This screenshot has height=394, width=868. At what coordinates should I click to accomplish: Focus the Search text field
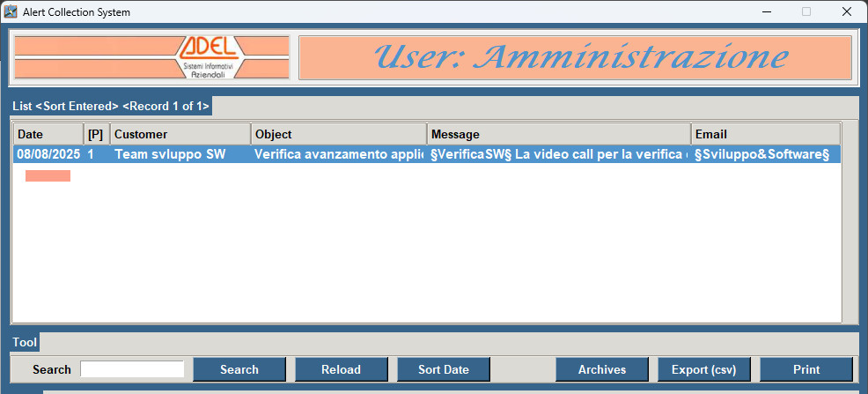coord(132,369)
